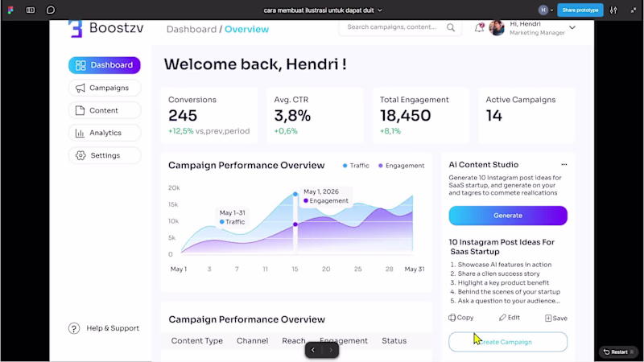Click the Generate button
This screenshot has width=644, height=362.
point(508,216)
